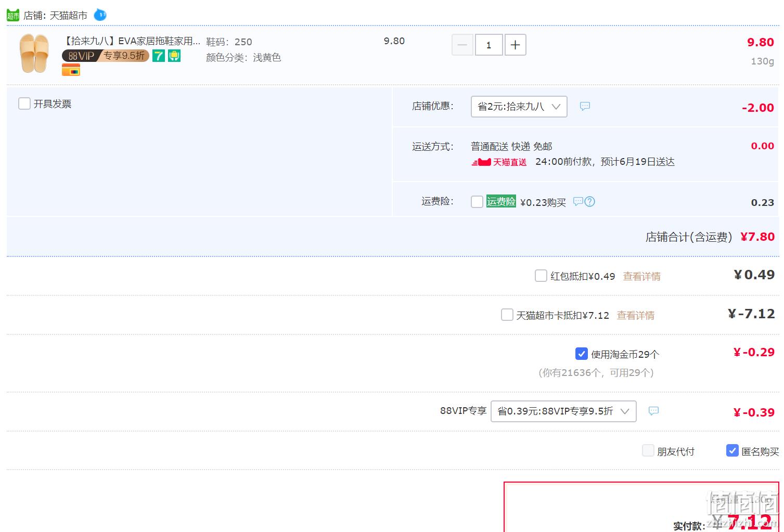Check the 天猫超市卡抵扣¥7.12 checkbox
784x532 pixels.
click(507, 315)
